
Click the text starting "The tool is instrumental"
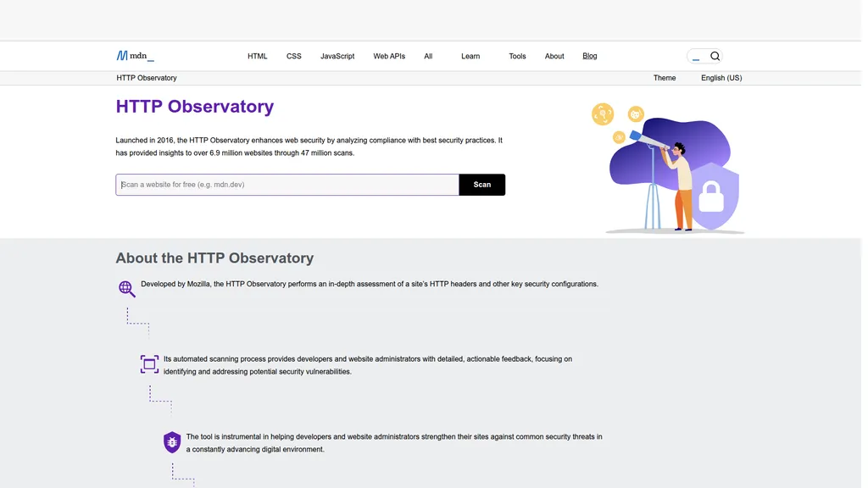(x=394, y=442)
